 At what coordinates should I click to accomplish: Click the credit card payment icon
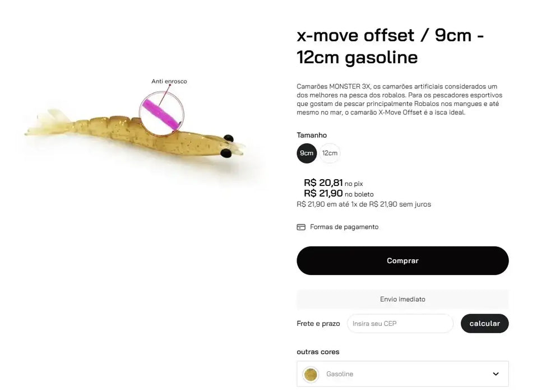point(301,227)
